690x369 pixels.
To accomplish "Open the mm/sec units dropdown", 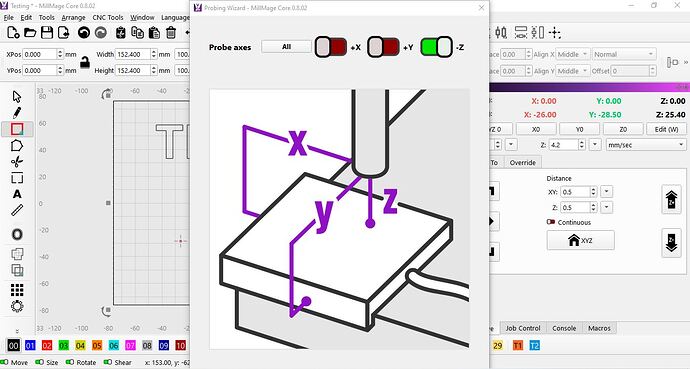I will pos(646,145).
